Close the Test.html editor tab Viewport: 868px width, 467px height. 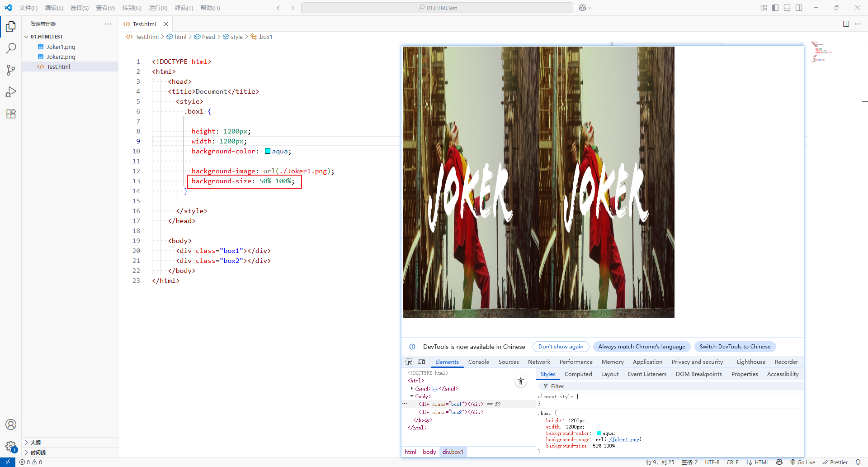coord(166,24)
